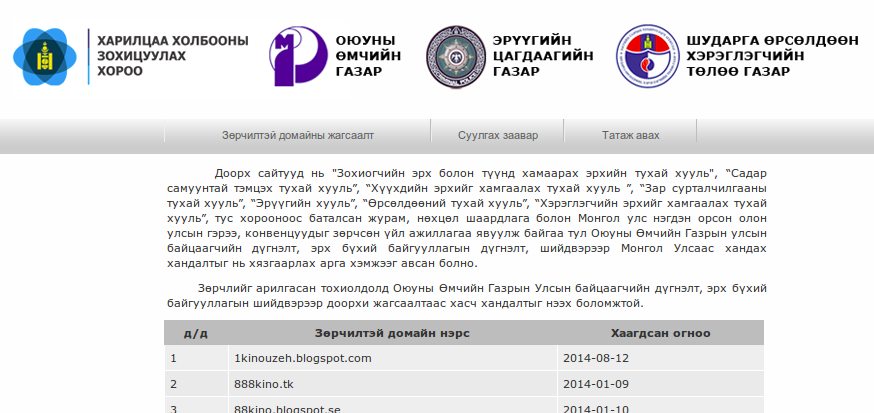This screenshot has height=413, width=874.
Task: Click the 'Харилцаа Холбооны Зохицуулах Хороо' header text
Action: (172, 56)
